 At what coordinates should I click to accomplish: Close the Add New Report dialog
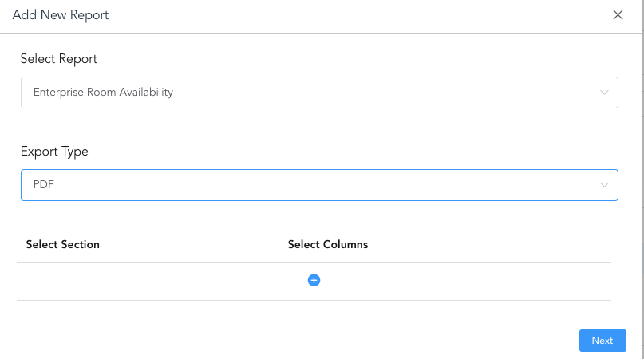coord(618,15)
